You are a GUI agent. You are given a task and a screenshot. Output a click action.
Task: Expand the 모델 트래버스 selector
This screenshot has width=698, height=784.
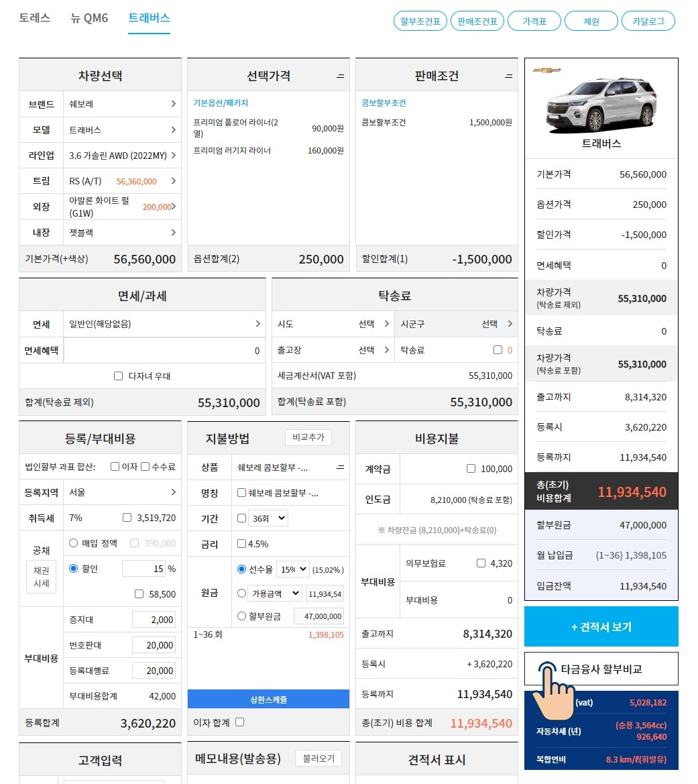122,130
